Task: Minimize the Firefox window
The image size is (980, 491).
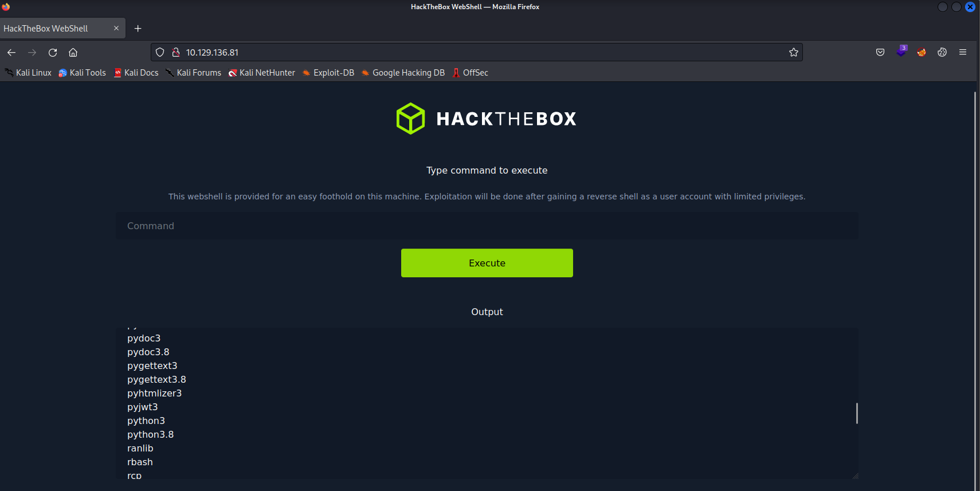Action: tap(943, 7)
